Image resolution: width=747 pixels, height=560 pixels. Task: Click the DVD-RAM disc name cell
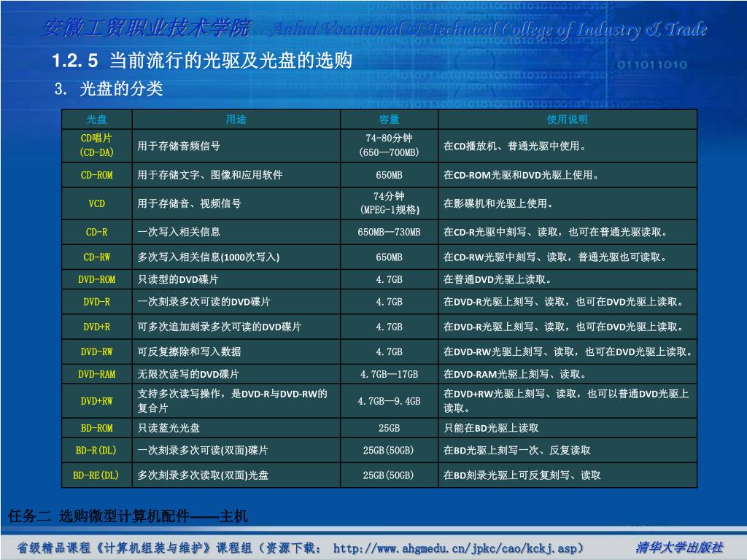(x=97, y=374)
